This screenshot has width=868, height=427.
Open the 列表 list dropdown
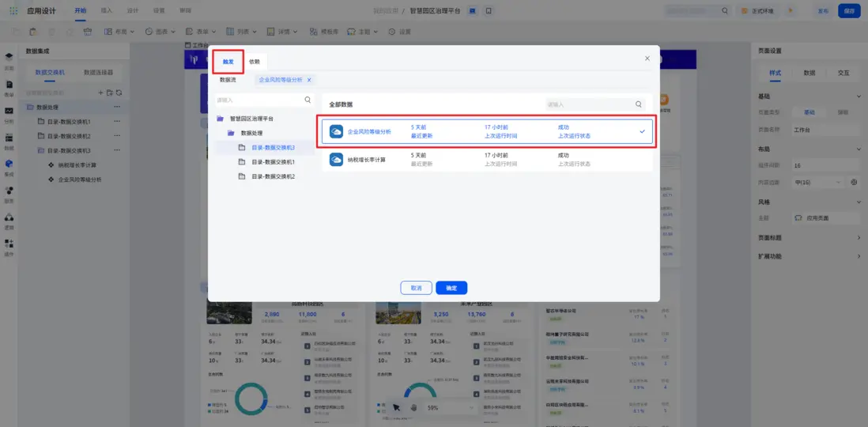[241, 32]
